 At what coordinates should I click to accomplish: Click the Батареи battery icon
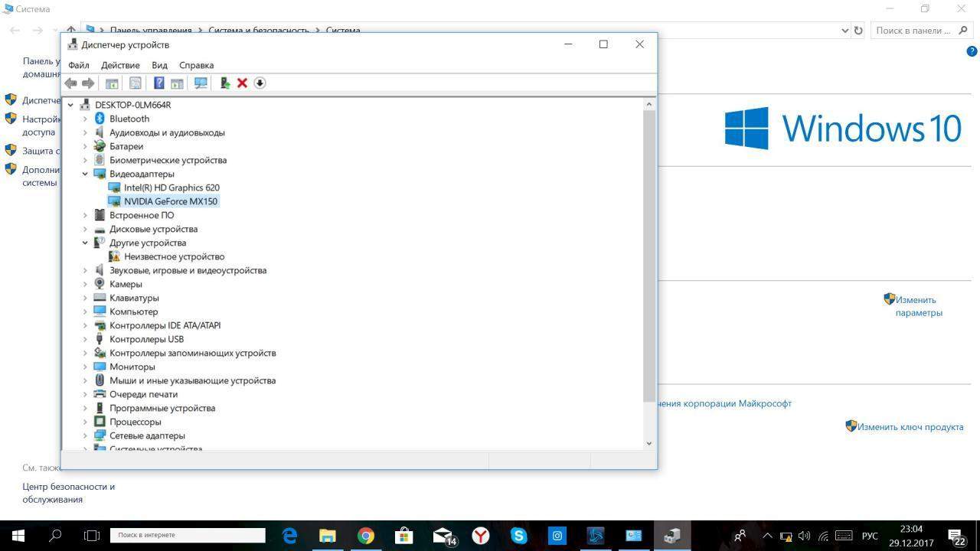pyautogui.click(x=100, y=146)
